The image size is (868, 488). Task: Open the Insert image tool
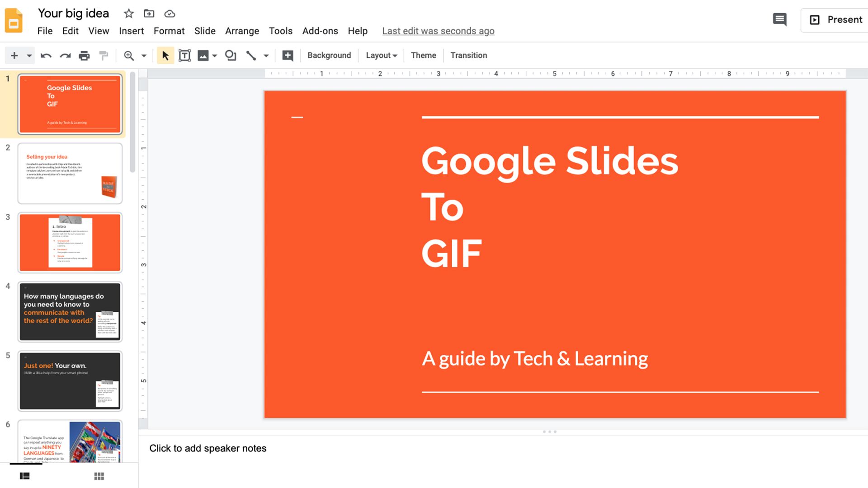point(203,55)
